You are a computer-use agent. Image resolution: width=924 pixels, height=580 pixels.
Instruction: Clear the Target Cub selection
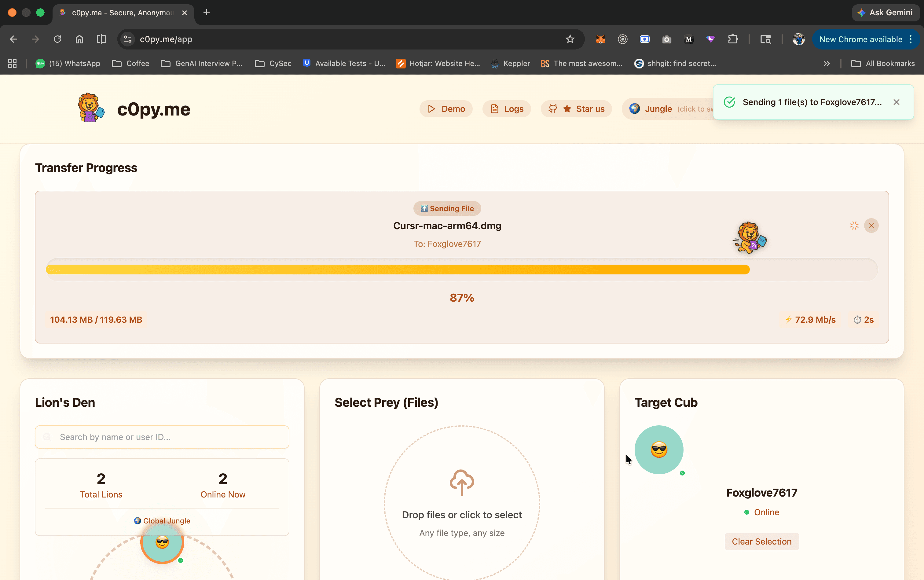[x=762, y=541]
